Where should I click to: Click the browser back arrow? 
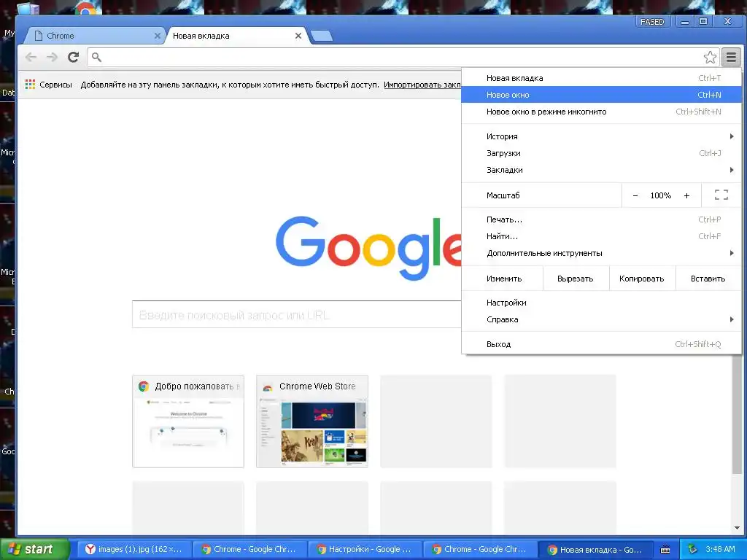(x=31, y=57)
